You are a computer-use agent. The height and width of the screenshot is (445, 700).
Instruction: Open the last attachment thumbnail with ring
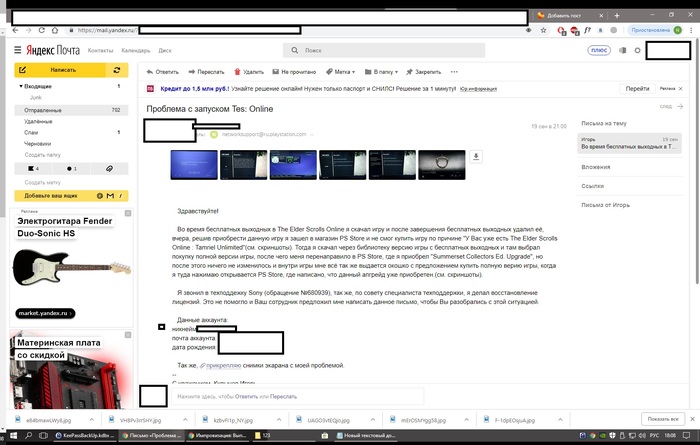(x=442, y=165)
